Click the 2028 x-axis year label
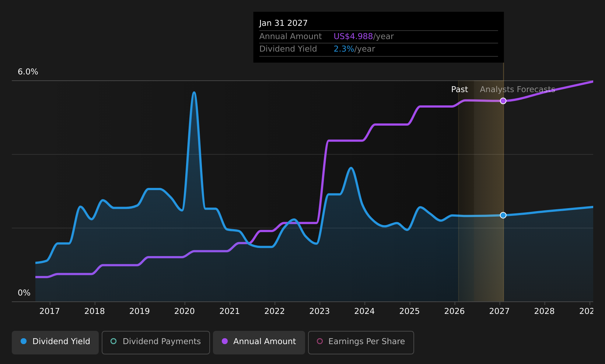605x364 pixels. [544, 311]
